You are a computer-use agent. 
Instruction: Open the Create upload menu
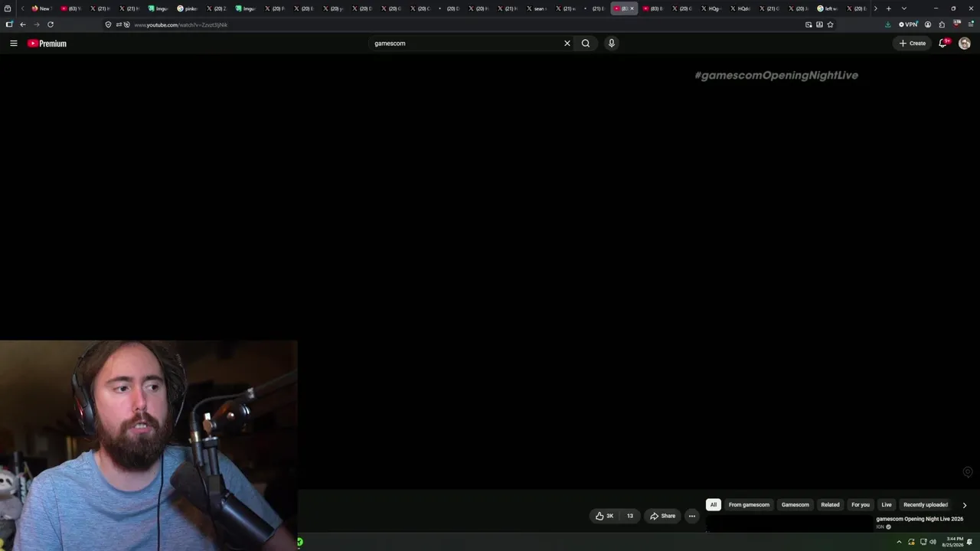[913, 44]
